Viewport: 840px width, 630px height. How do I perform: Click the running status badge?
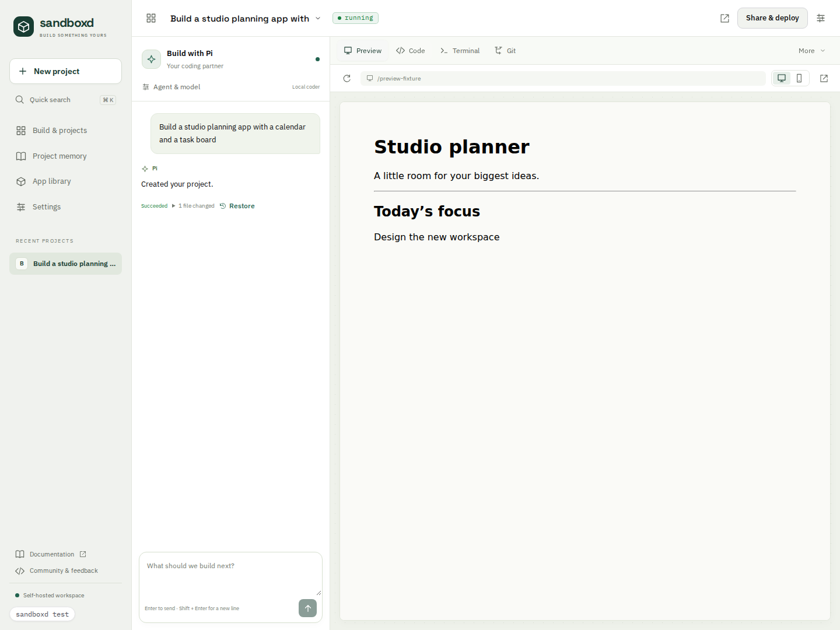[355, 18]
